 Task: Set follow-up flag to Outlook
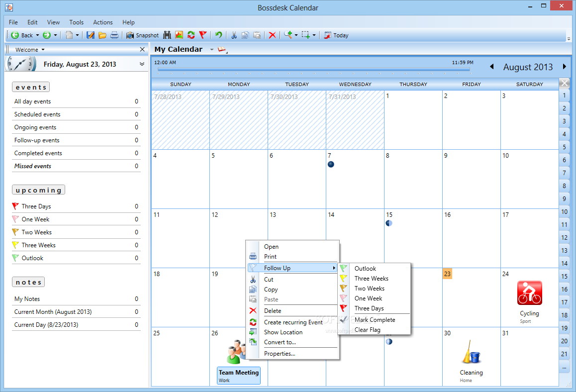[374, 269]
